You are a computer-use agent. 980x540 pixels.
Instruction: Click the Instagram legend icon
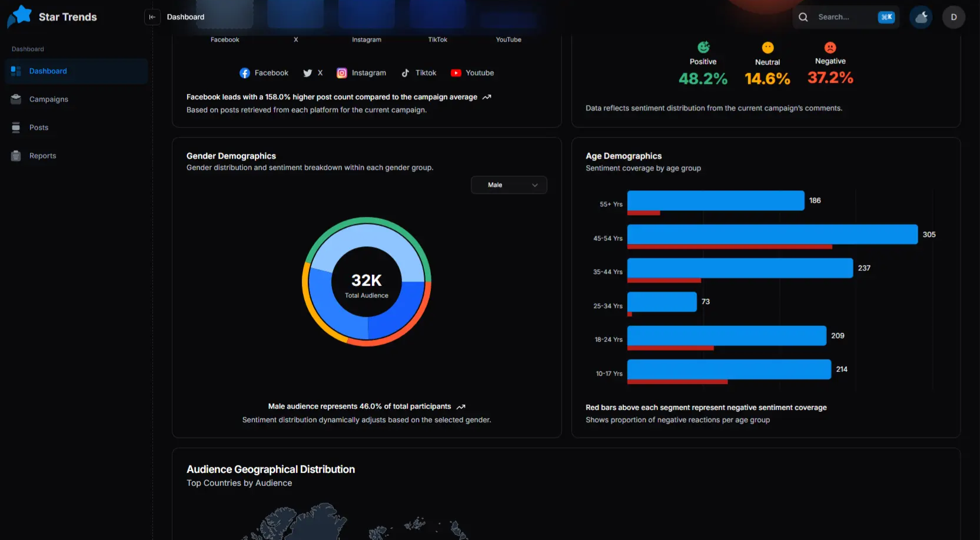[x=341, y=73]
